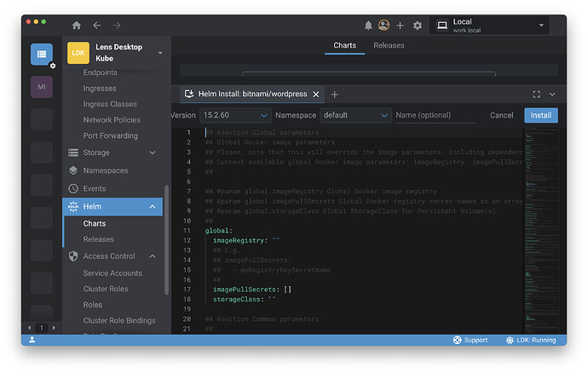
Task: Expand the Storage sidebar section
Action: [x=153, y=152]
